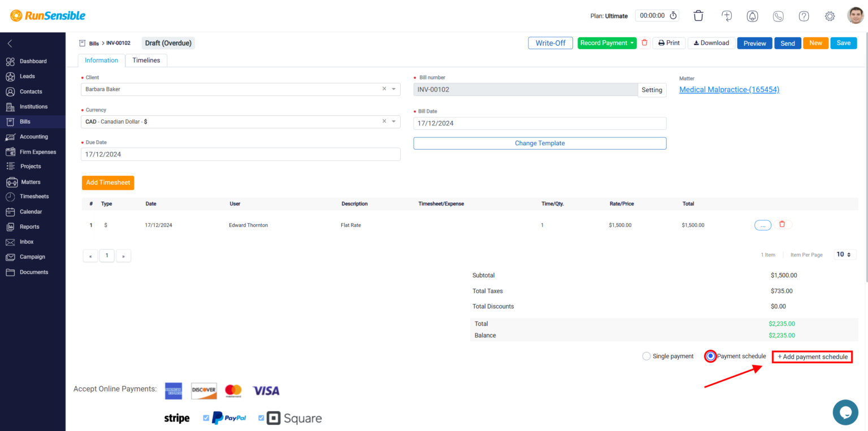Open the Record Payment dropdown
This screenshot has width=868, height=431.
coord(607,43)
